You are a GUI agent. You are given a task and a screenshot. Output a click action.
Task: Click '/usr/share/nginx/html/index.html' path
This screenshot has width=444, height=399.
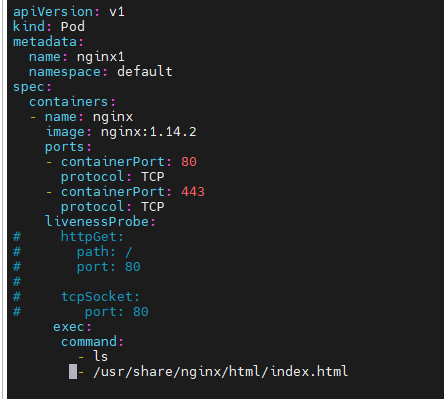click(x=221, y=372)
